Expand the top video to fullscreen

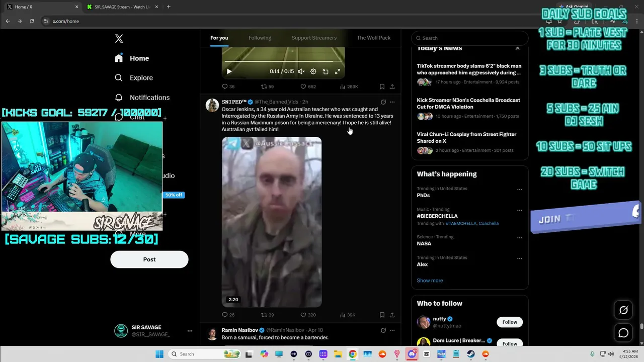click(338, 71)
